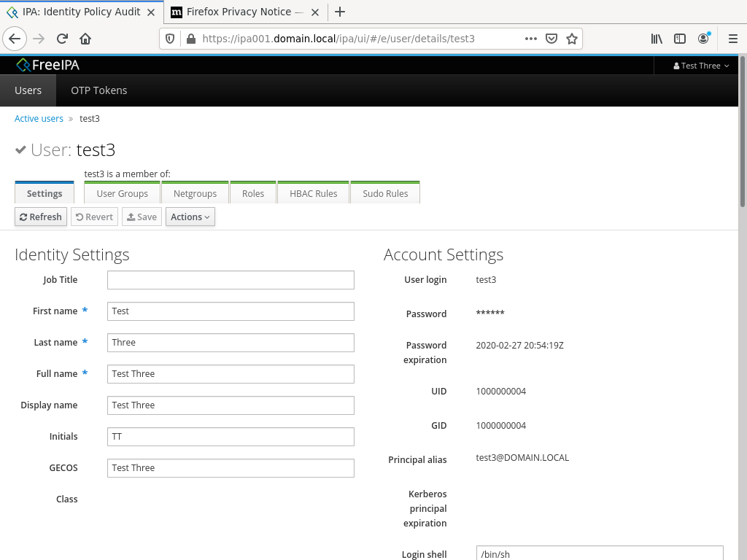Image resolution: width=747 pixels, height=560 pixels.
Task: Open the page actions three-dot menu
Action: tap(531, 39)
